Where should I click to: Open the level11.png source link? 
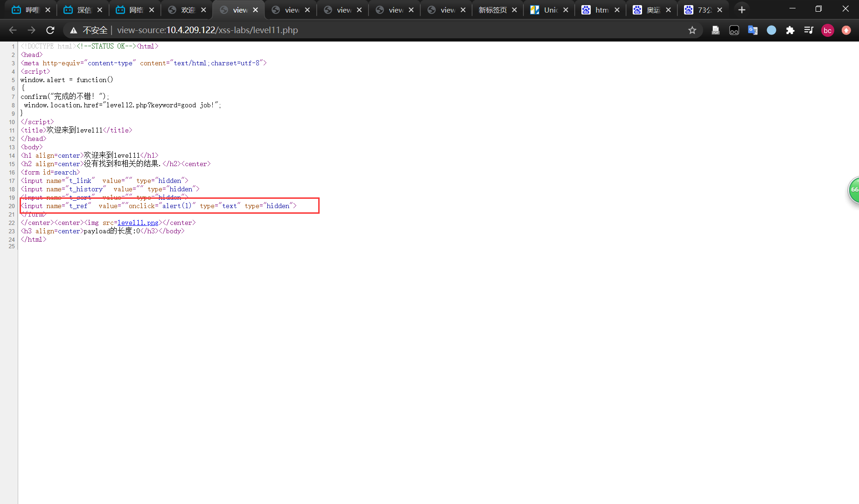pos(138,223)
